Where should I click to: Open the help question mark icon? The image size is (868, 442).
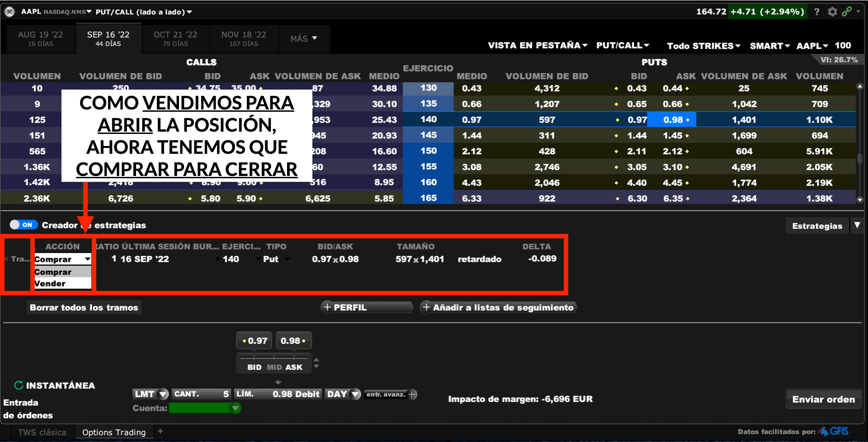coord(816,12)
